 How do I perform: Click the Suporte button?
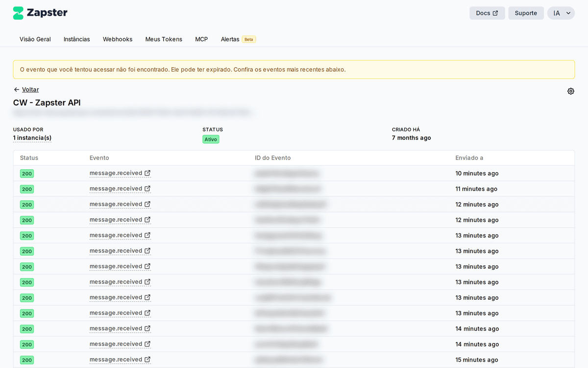pos(526,13)
